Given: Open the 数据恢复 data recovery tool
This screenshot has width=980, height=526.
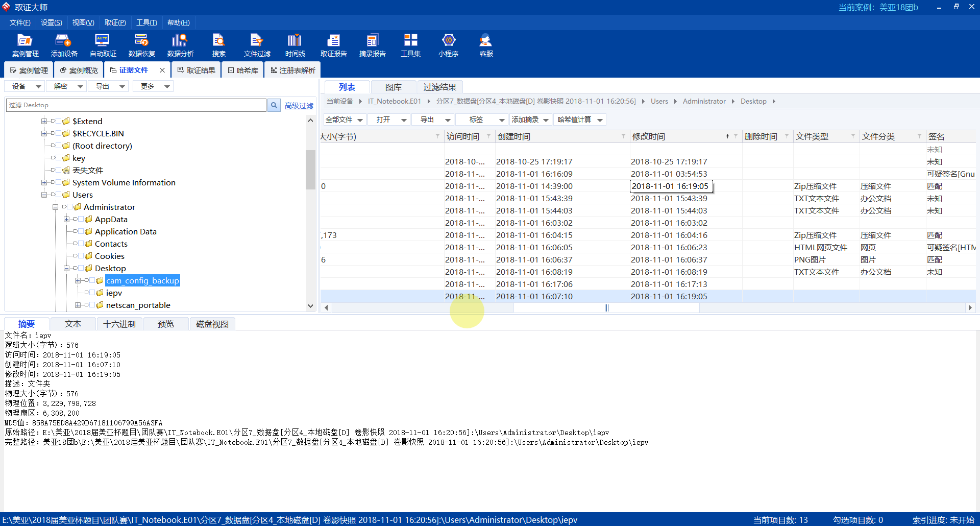Looking at the screenshot, I should pyautogui.click(x=141, y=45).
